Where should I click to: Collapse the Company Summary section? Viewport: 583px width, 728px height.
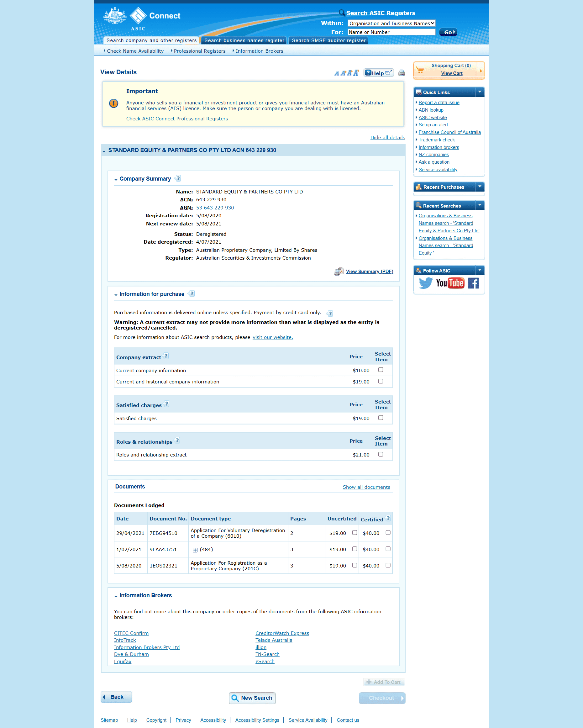(116, 179)
